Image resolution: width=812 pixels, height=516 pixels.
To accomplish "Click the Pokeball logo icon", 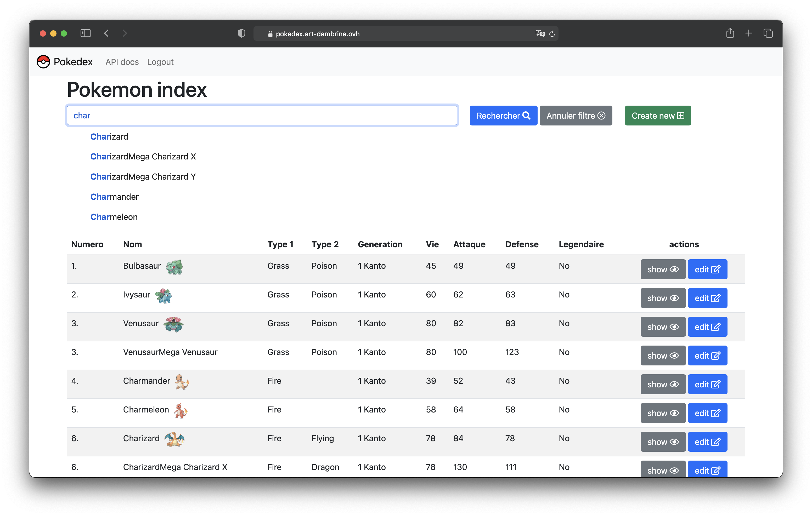I will coord(43,62).
